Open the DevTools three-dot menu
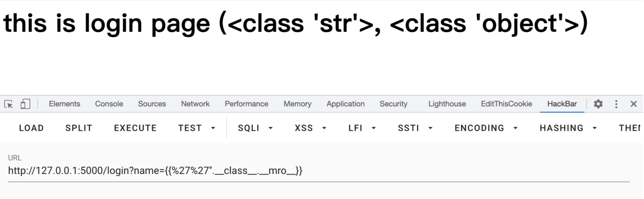Screen dimensions: 644x199 616,104
